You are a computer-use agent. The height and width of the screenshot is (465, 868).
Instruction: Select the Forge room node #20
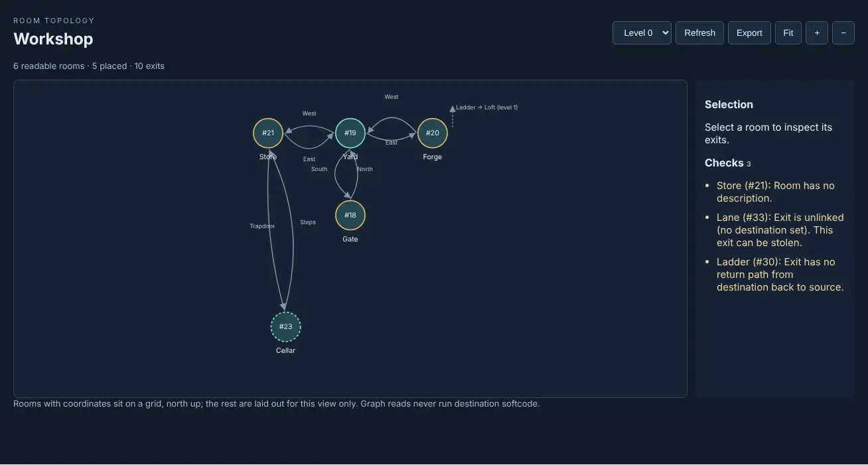coord(433,133)
